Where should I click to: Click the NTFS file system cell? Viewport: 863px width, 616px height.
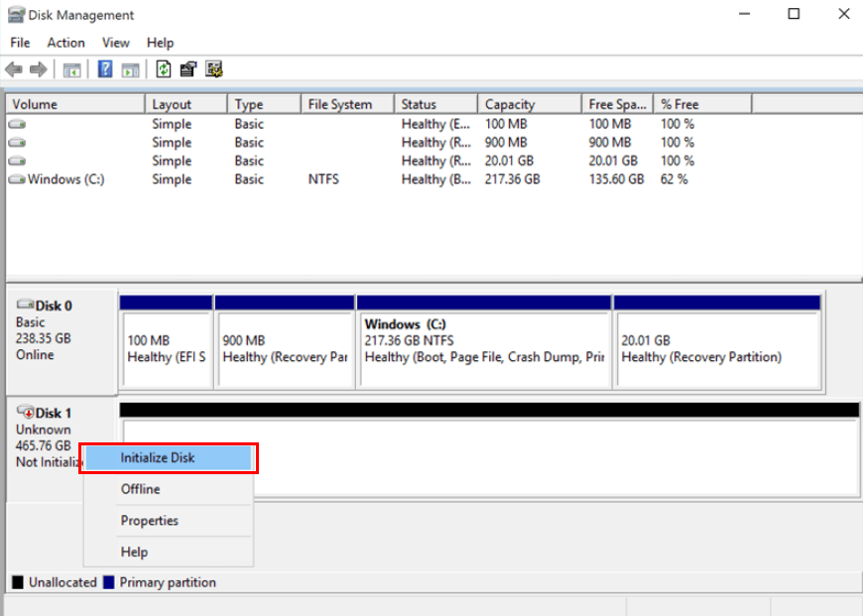pos(323,180)
